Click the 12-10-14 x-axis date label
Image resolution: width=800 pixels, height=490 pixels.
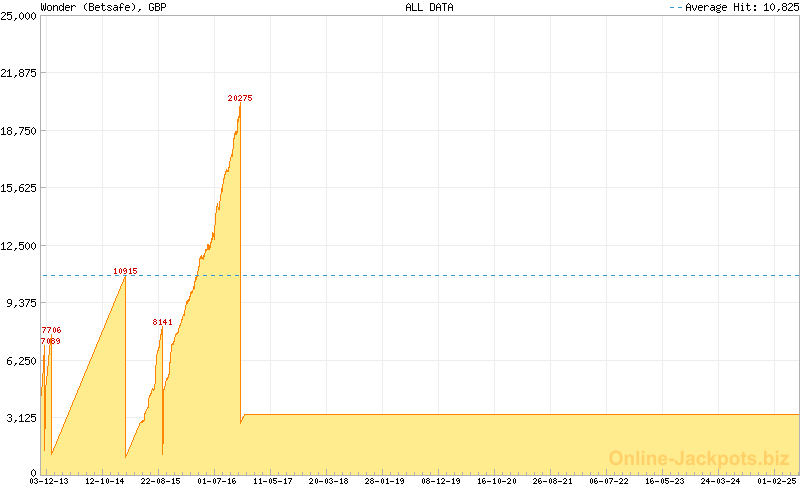click(105, 481)
